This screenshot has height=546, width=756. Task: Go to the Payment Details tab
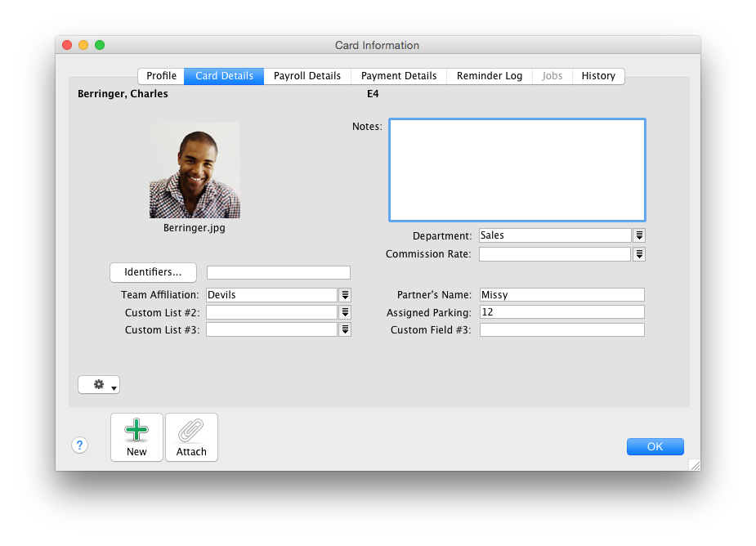399,76
